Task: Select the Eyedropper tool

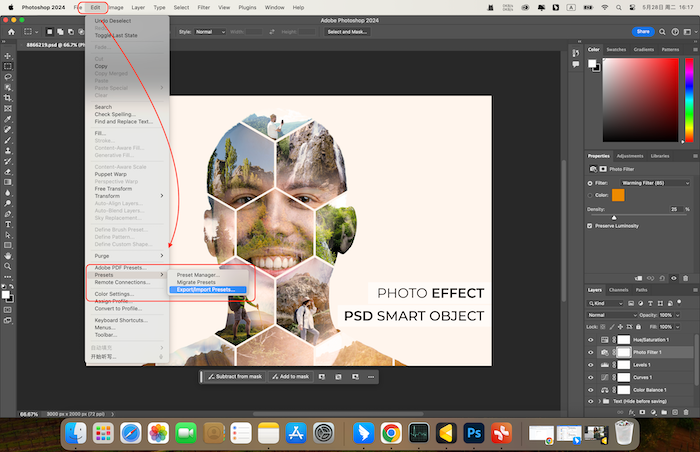Action: click(8, 119)
